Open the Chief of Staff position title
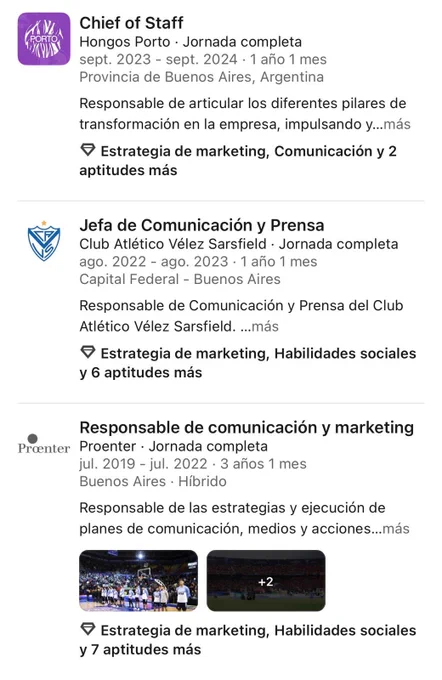This screenshot has width=442, height=680. pos(131,23)
